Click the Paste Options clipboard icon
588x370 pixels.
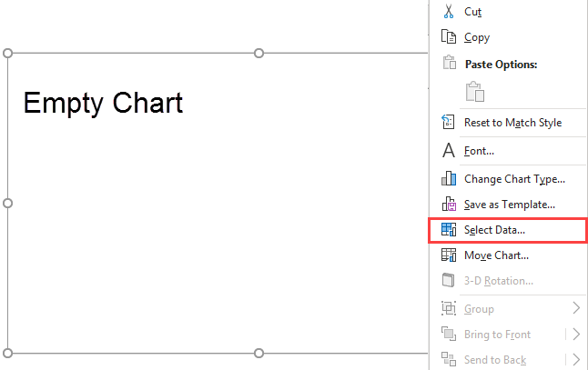(474, 91)
